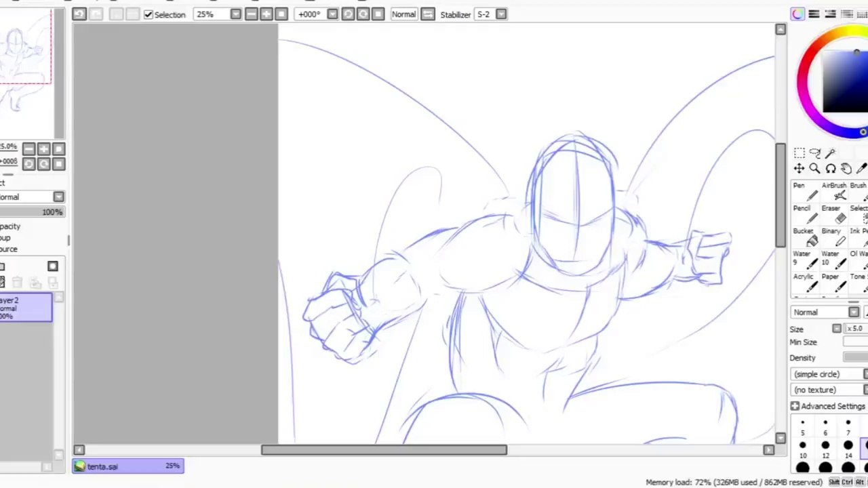868x488 pixels.
Task: Click the Undo button in toolbar
Action: point(79,14)
